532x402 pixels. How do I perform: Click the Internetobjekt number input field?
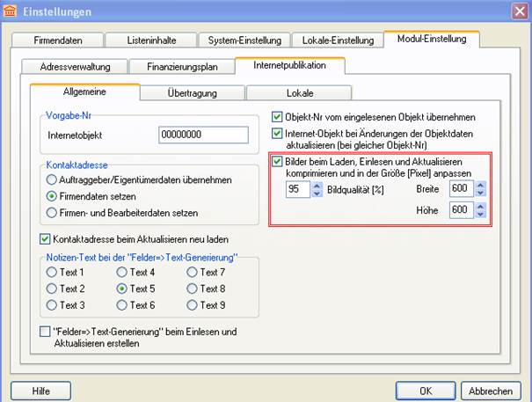204,135
